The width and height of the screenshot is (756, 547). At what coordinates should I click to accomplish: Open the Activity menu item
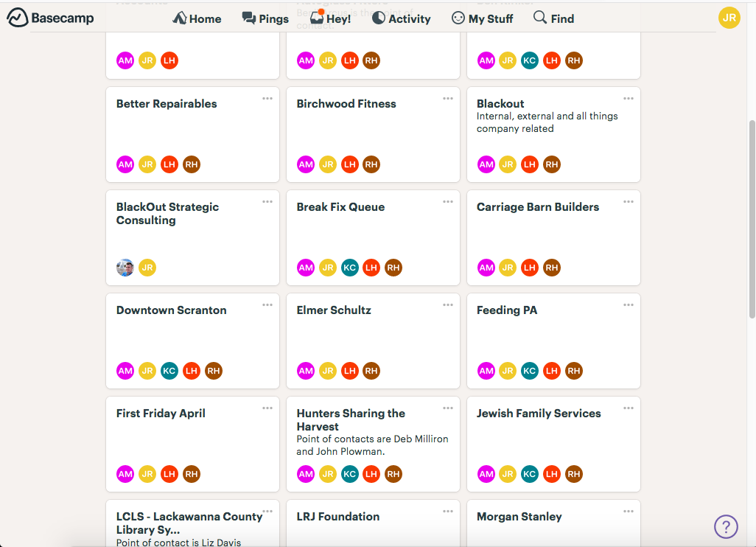pos(402,19)
